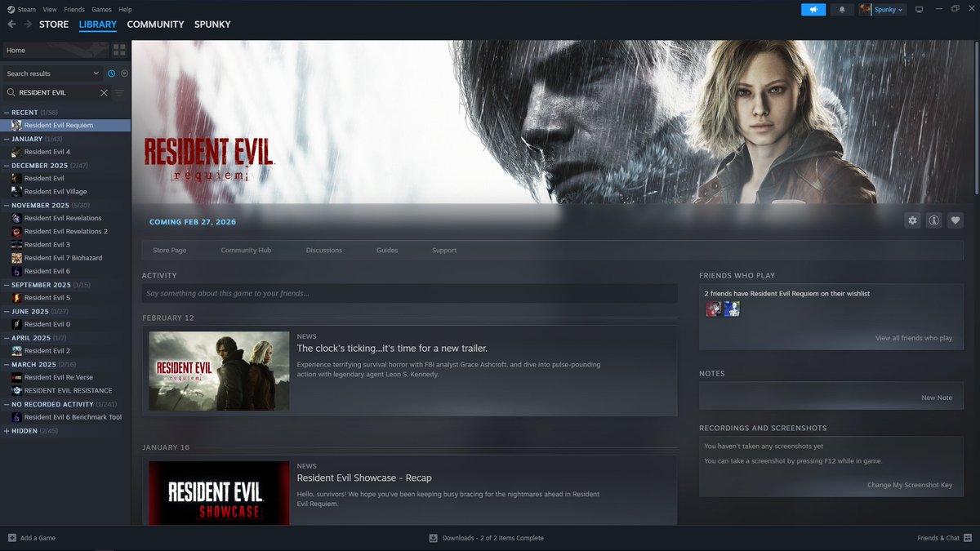Screen dimensions: 980x551
Task: Select Resident Evil Village in library
Action: click(65, 192)
